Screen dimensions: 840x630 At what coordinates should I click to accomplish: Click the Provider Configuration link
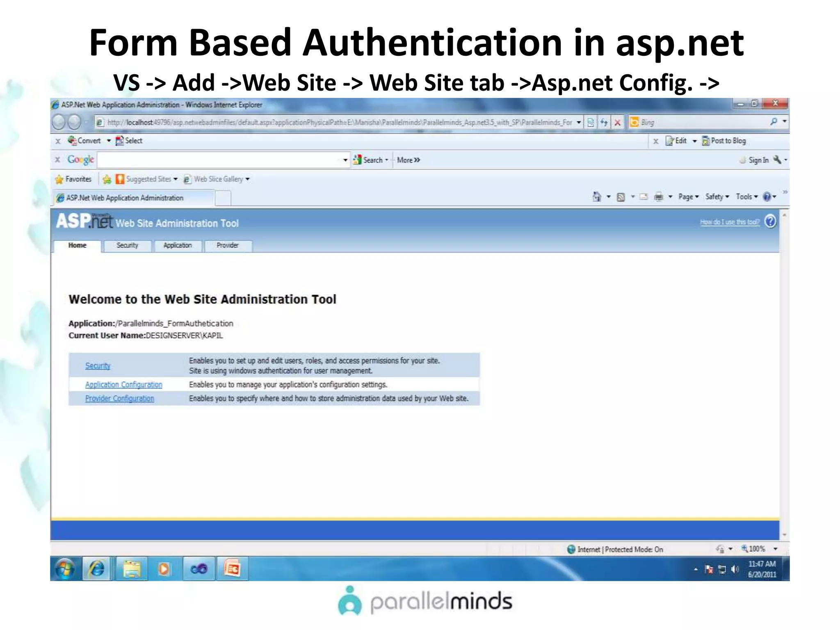tap(119, 399)
